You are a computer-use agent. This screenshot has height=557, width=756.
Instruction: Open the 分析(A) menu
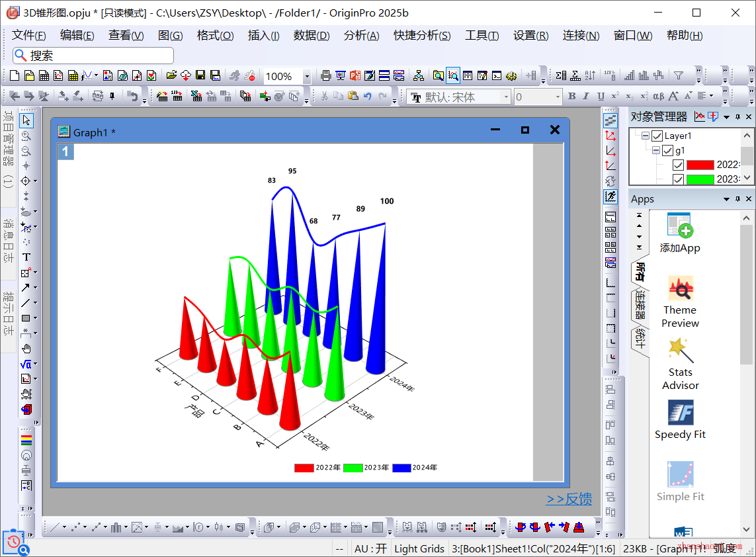pyautogui.click(x=361, y=36)
